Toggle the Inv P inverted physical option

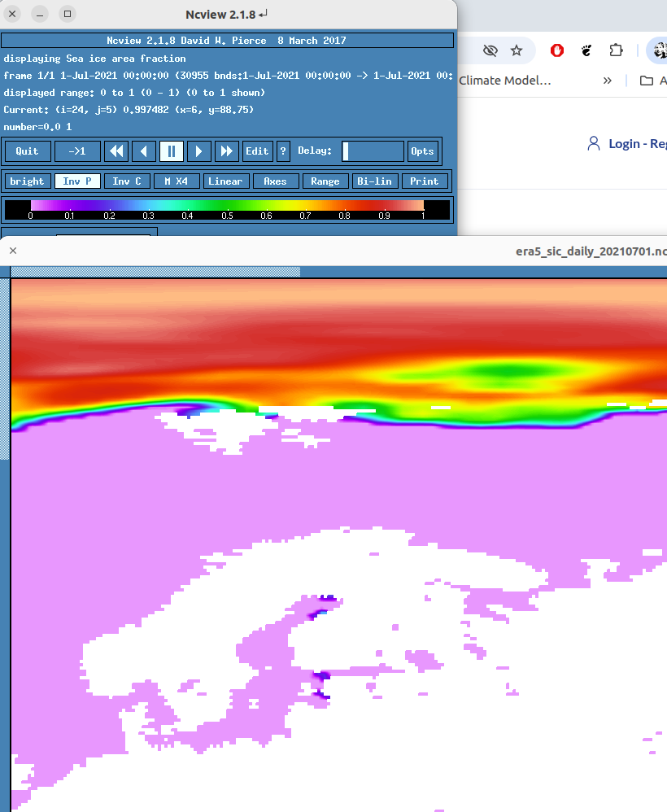[x=77, y=181]
